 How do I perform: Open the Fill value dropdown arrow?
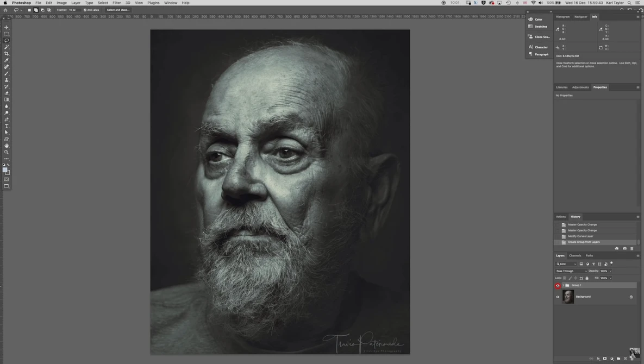[x=610, y=278]
